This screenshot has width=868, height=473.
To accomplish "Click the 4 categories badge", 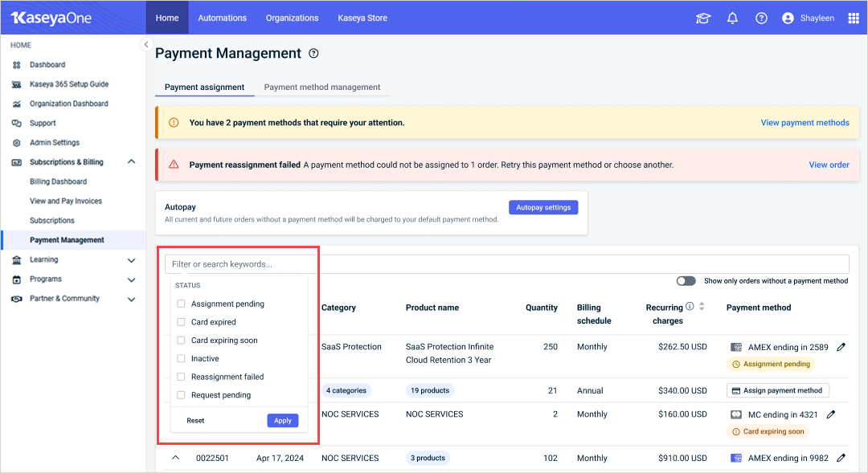I will [x=346, y=390].
